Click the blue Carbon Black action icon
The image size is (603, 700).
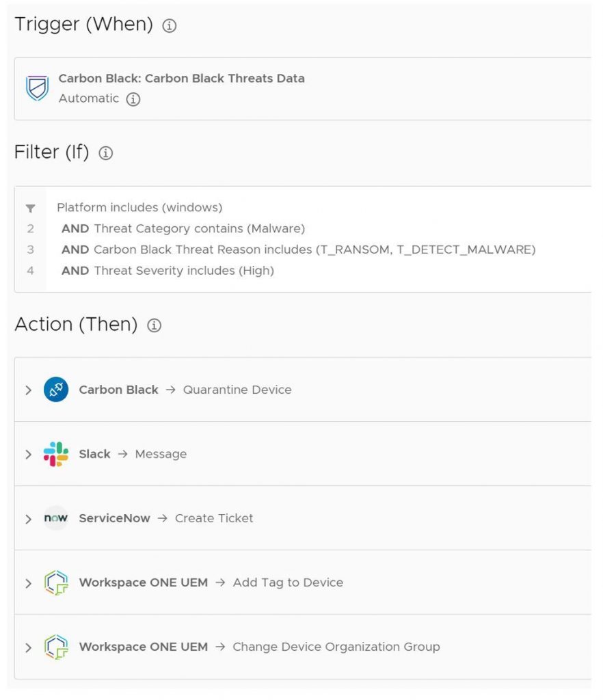(56, 390)
